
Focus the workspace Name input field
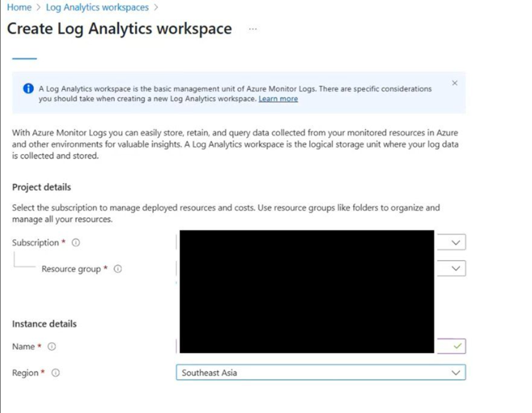306,345
